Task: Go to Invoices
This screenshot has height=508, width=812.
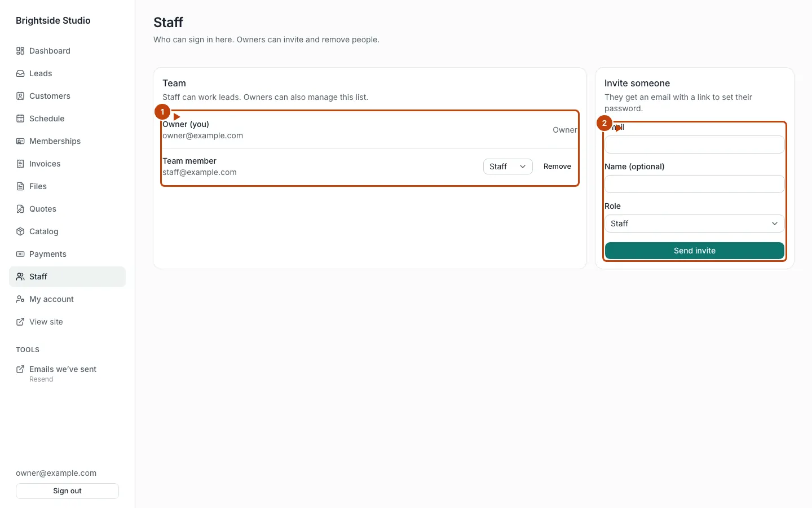Action: click(x=67, y=164)
